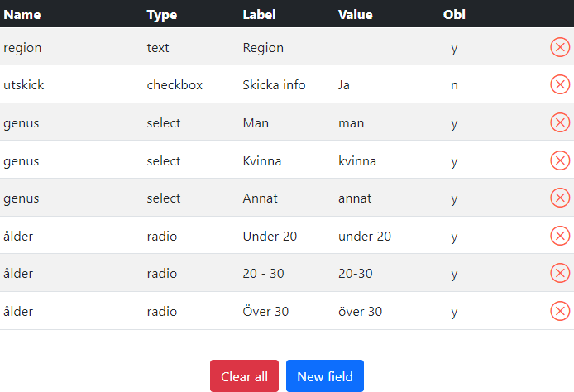Select the Label column header
The image size is (574, 392).
point(259,14)
